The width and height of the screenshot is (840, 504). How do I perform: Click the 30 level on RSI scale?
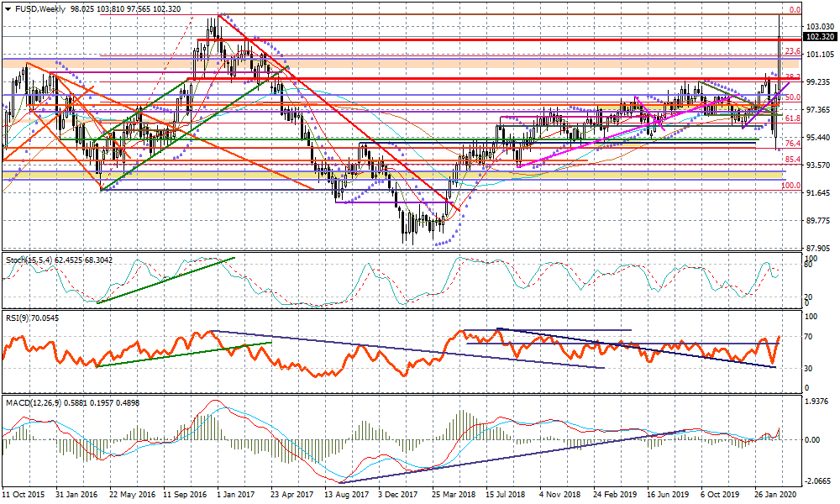click(x=810, y=369)
